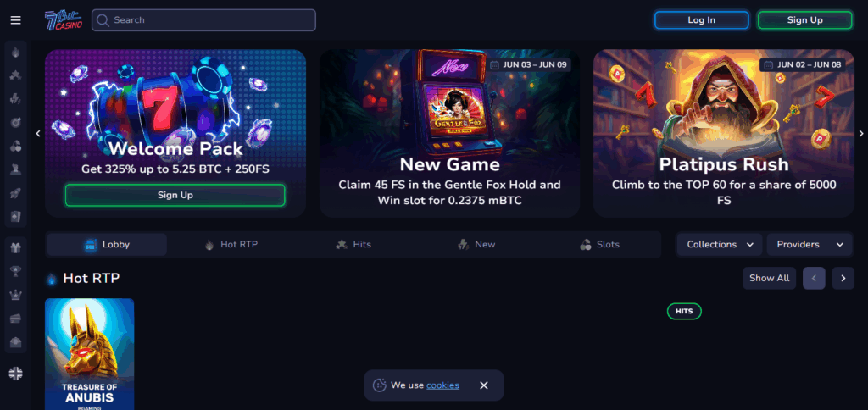
Task: Click the flame icon in sidebar
Action: [15, 53]
